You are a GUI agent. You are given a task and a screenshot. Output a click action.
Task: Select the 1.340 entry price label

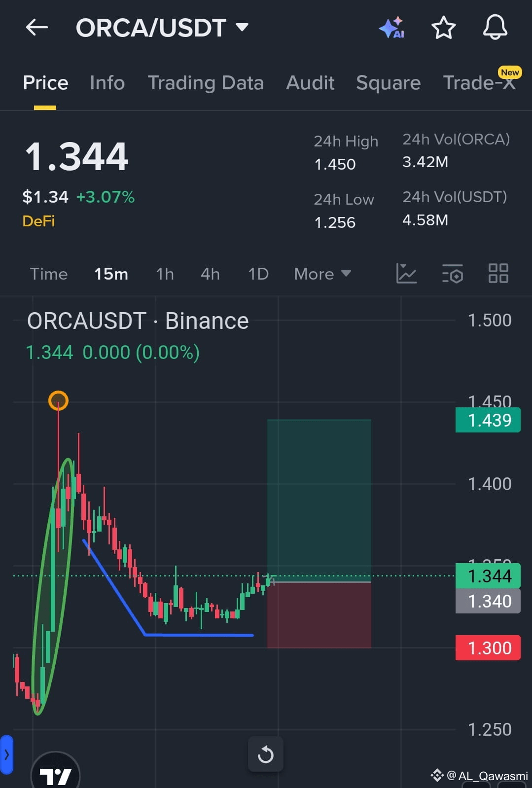pos(488,601)
